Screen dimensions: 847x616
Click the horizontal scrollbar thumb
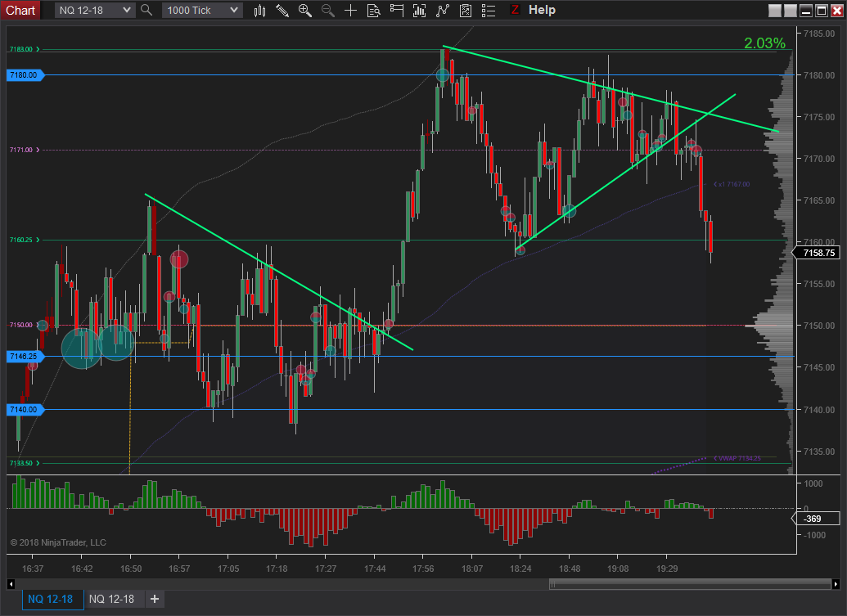[x=690, y=583]
